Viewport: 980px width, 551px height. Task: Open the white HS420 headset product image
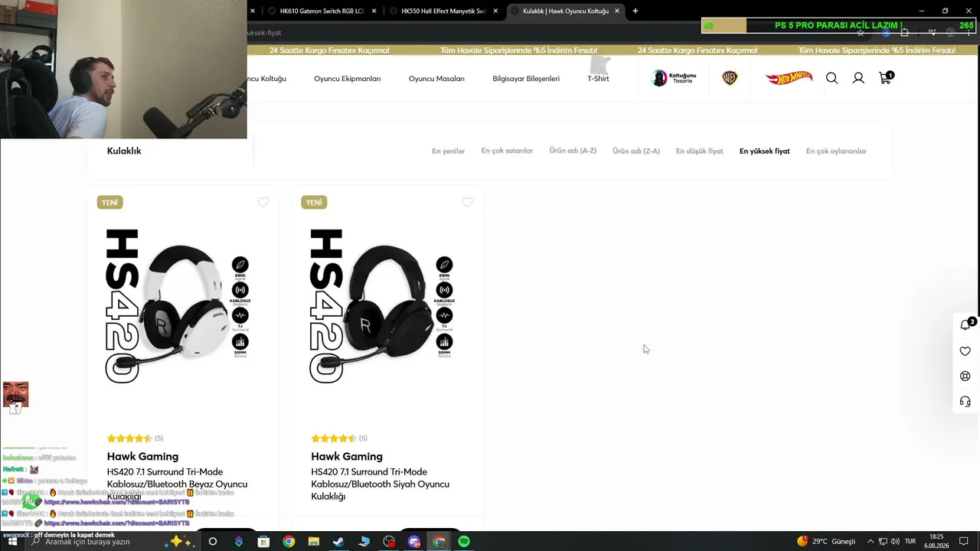tap(182, 306)
